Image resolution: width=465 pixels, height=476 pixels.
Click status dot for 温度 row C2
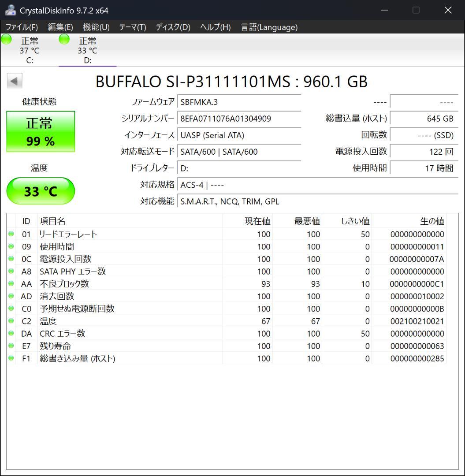(11, 321)
